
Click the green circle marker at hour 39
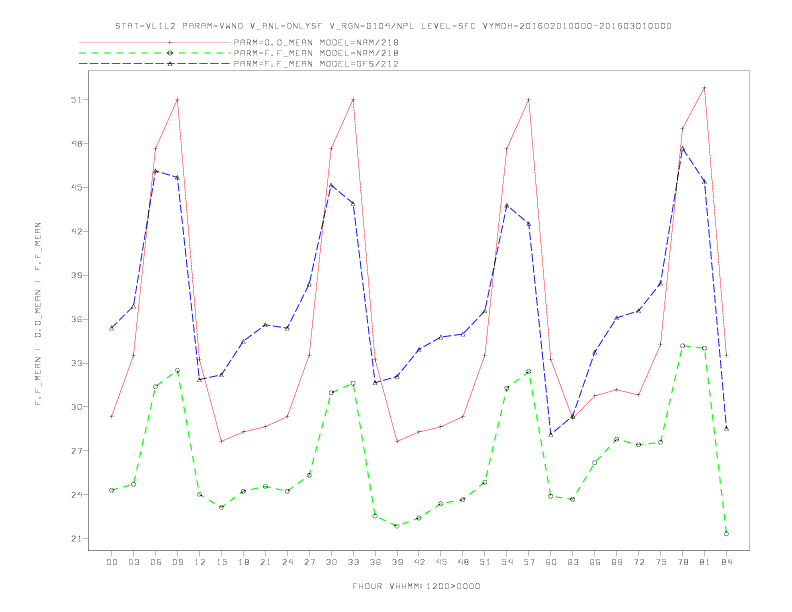(397, 526)
